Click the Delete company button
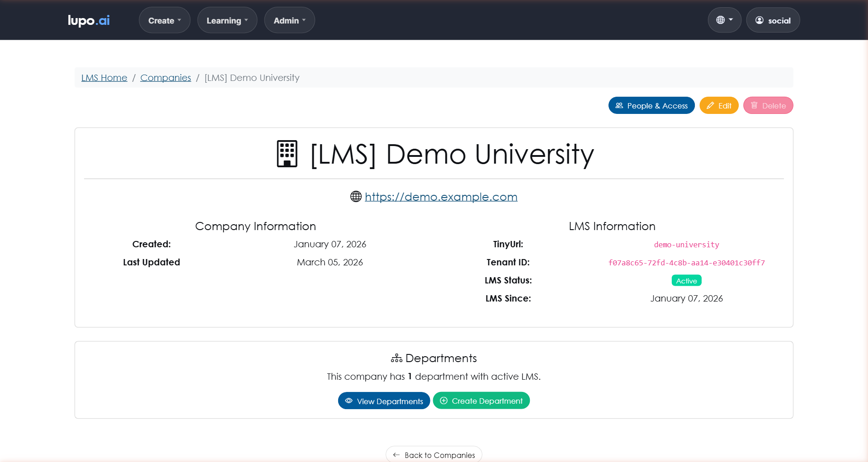Image resolution: width=868 pixels, height=462 pixels. [x=768, y=105]
